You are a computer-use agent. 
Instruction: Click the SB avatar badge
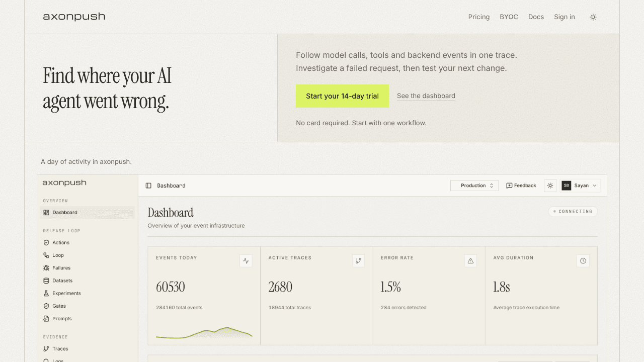[567, 186]
